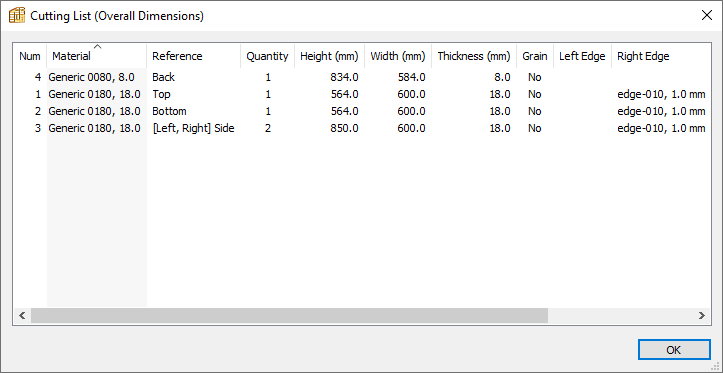Click Num 3 in the Side row
The width and height of the screenshot is (723, 373).
38,129
